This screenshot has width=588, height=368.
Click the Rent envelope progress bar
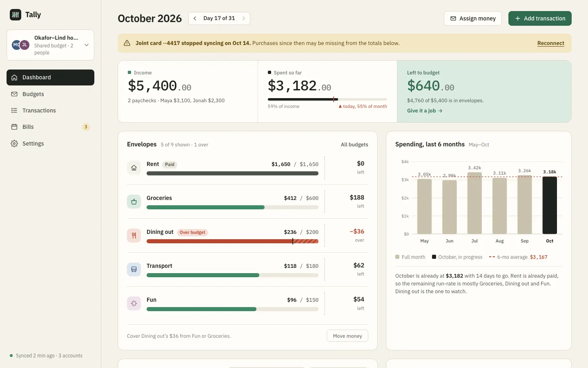(232, 173)
